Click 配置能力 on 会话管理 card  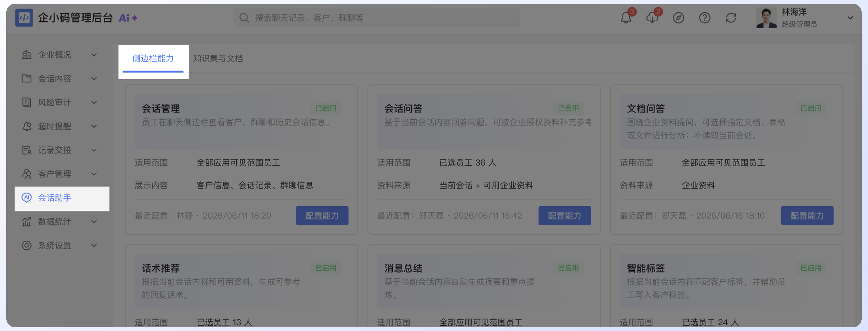[x=322, y=215]
